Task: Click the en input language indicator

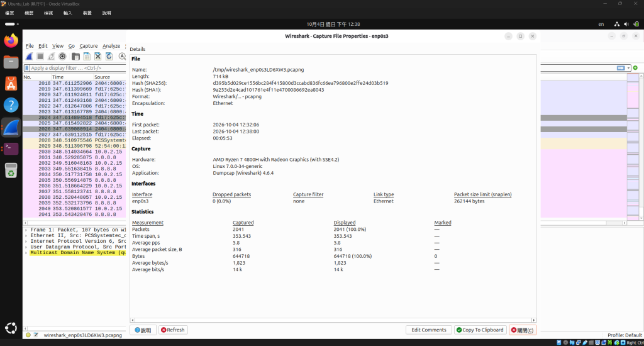Action: click(x=601, y=25)
